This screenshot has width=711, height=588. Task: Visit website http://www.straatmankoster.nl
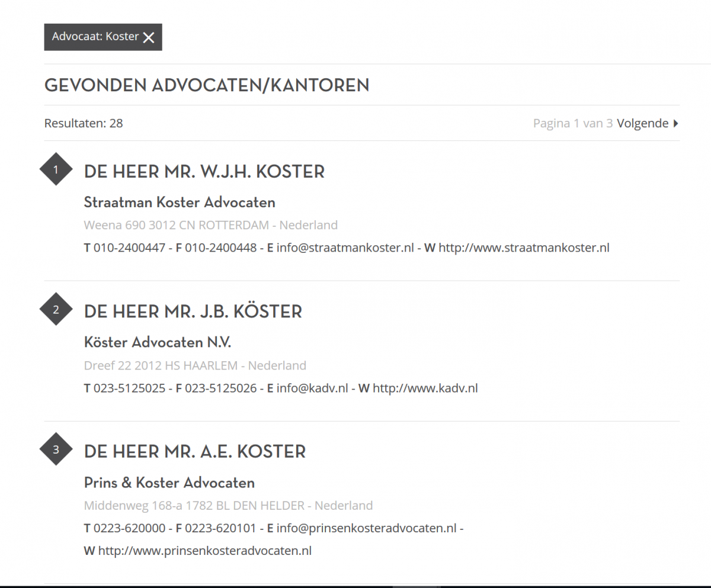point(523,248)
